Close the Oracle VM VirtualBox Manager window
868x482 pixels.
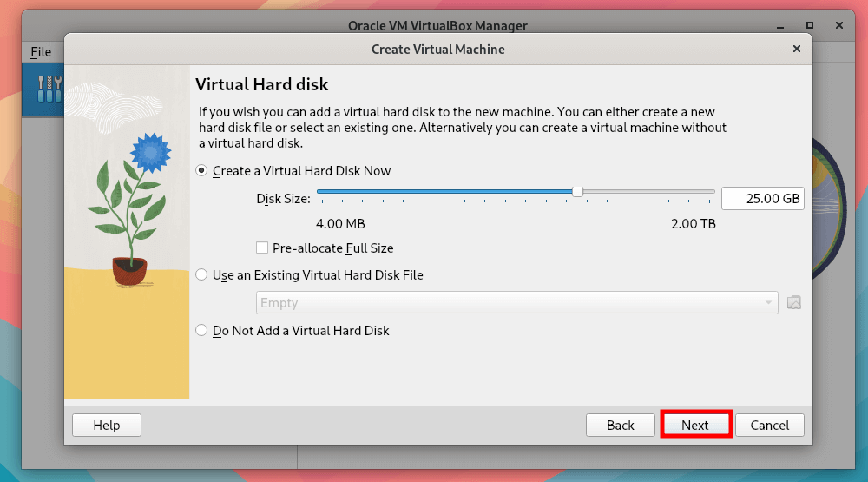(838, 26)
